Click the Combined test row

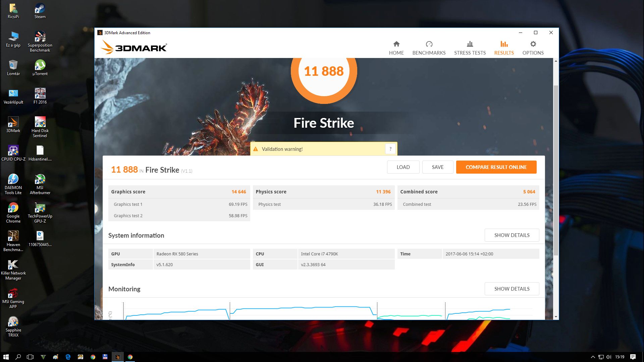click(468, 204)
